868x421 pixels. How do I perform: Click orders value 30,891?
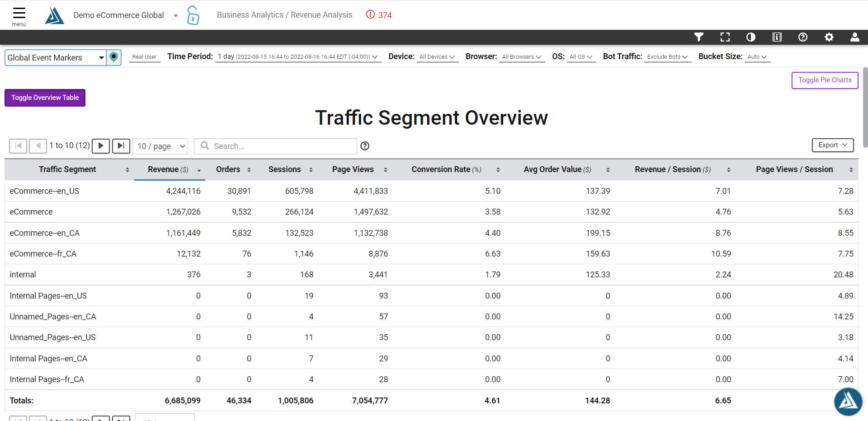(239, 191)
